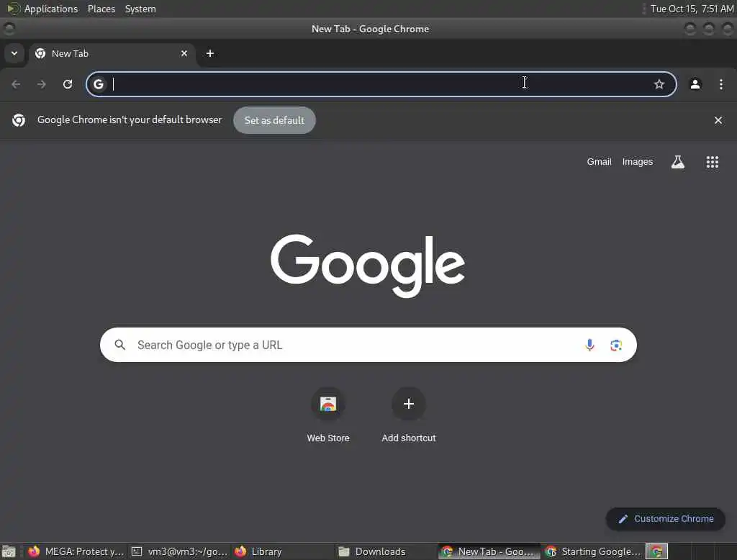Click the Add shortcut label text
Image resolution: width=737 pixels, height=560 pixels.
[x=409, y=438]
